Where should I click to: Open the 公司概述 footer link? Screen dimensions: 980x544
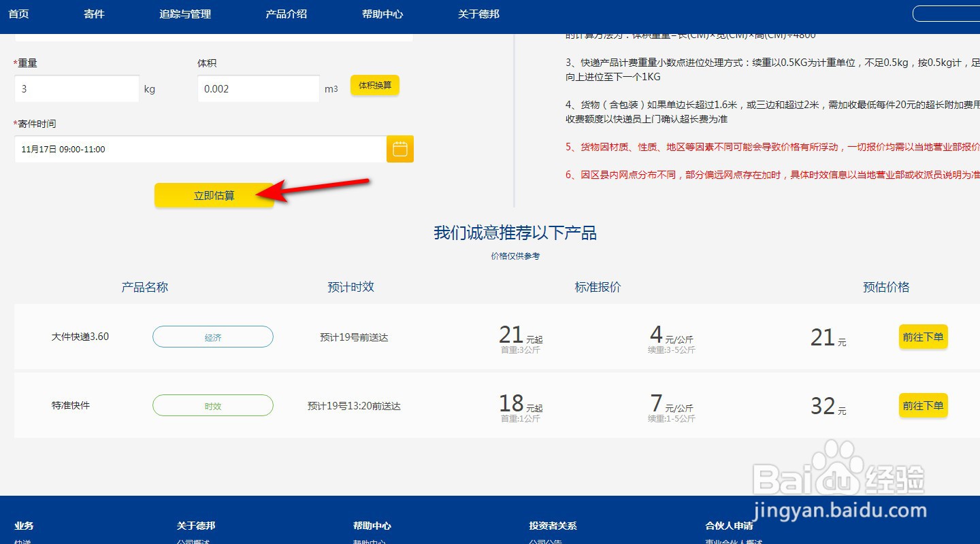point(193,541)
